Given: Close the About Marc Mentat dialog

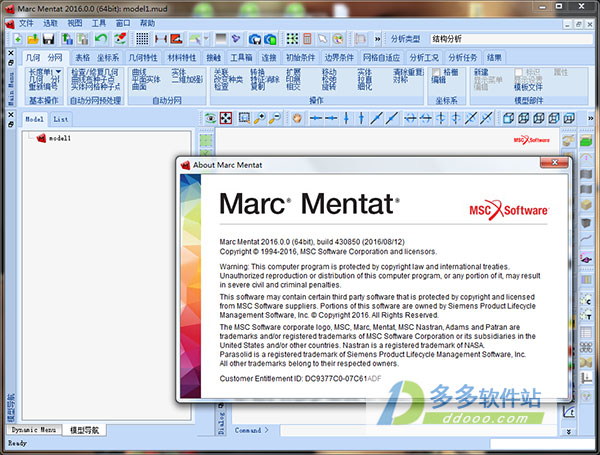Looking at the screenshot, I should (554, 163).
